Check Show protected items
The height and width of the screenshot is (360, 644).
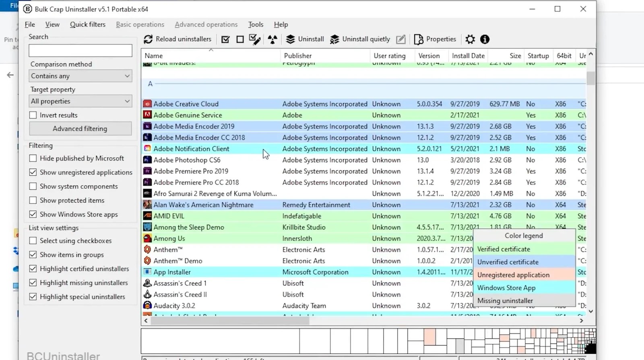(33, 200)
